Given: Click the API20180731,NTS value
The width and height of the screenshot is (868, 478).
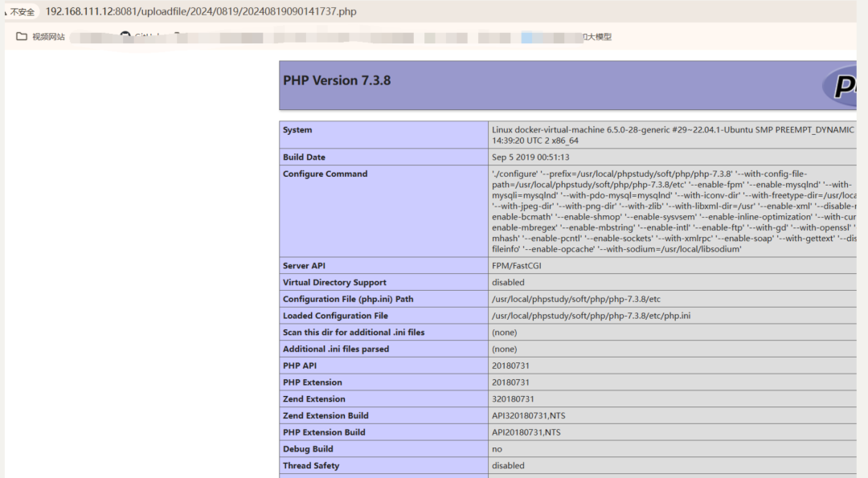Looking at the screenshot, I should (x=526, y=432).
